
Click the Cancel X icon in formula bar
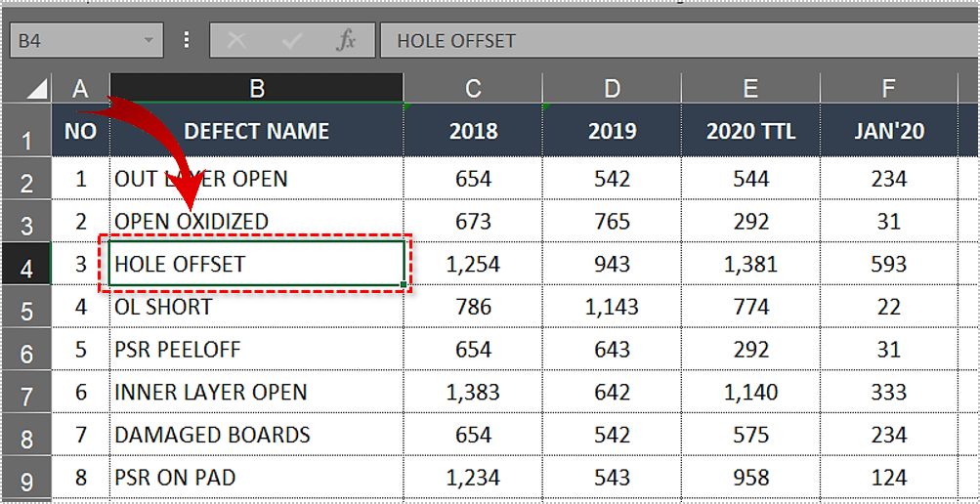point(235,41)
